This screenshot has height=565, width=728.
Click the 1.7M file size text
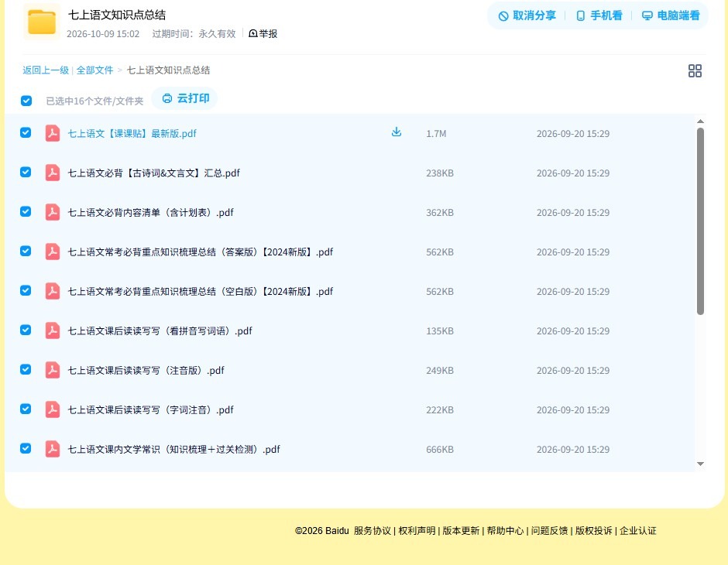pyautogui.click(x=436, y=134)
